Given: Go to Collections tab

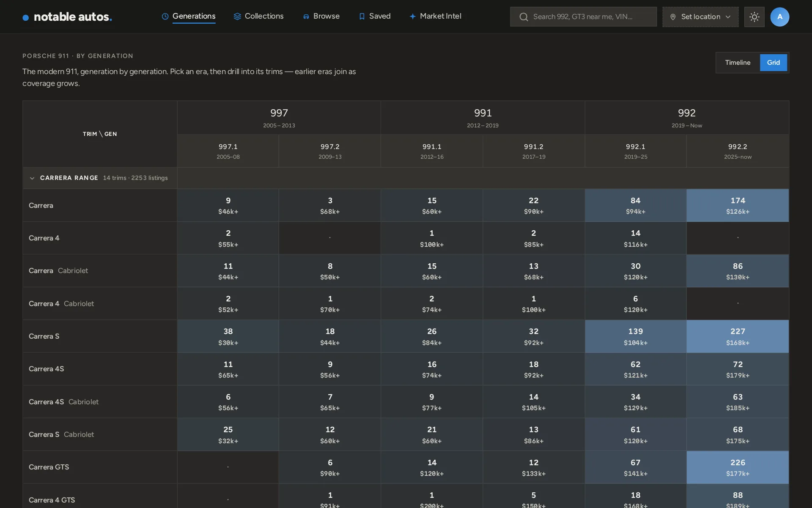Looking at the screenshot, I should (x=258, y=17).
